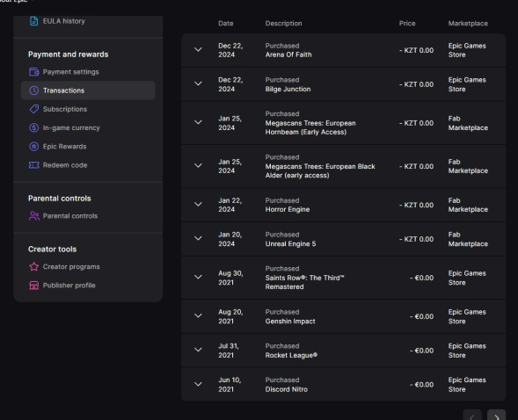Go to previous transactions page
The image size is (518, 420).
tap(472, 416)
